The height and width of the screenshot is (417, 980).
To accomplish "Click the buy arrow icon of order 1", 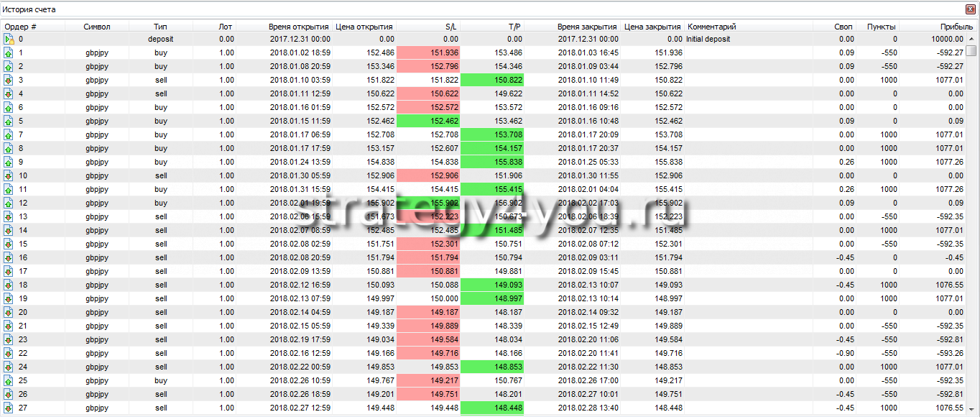I will click(9, 53).
